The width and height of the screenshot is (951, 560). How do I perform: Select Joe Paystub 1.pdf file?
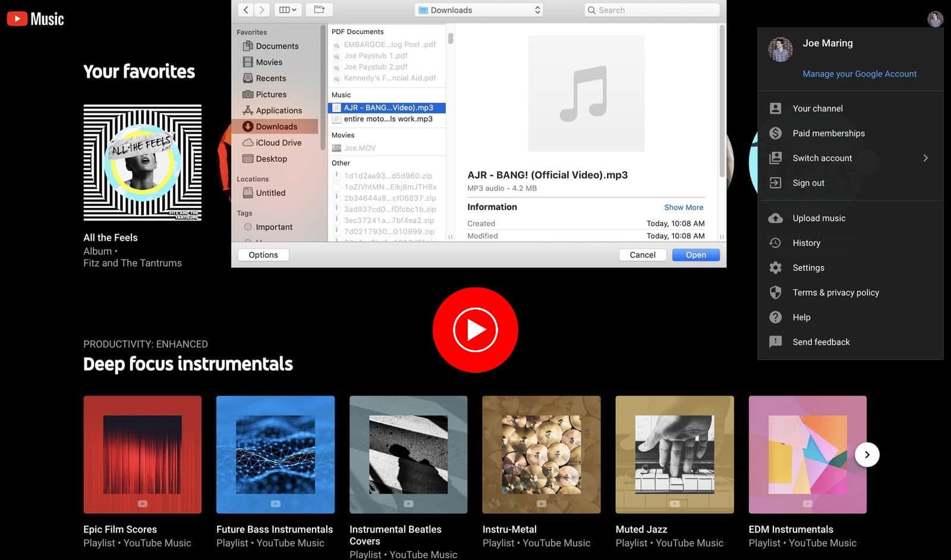click(x=387, y=55)
